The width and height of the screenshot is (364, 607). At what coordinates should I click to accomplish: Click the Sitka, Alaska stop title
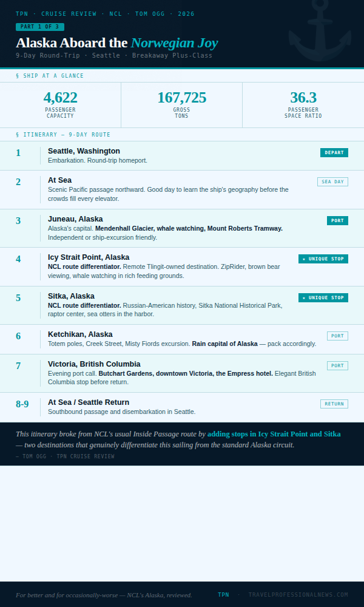pyautogui.click(x=71, y=296)
